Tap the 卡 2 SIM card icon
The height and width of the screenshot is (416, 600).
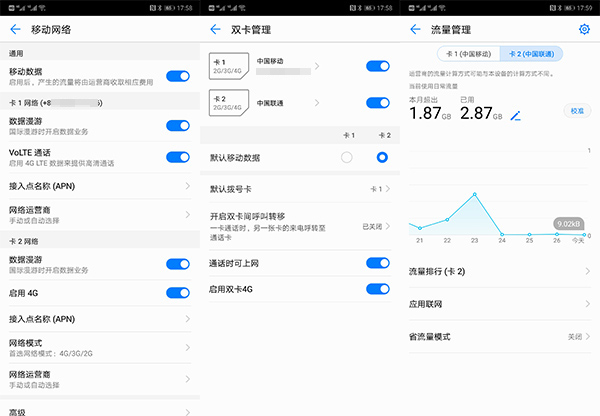pos(225,102)
